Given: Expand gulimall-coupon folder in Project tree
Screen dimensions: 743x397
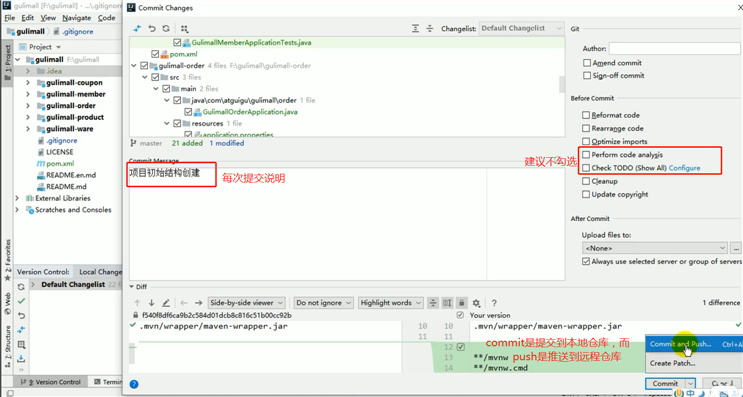Looking at the screenshot, I should [28, 82].
